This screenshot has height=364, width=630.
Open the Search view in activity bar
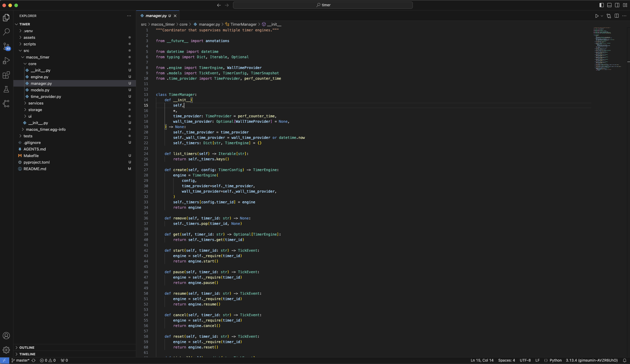6,32
